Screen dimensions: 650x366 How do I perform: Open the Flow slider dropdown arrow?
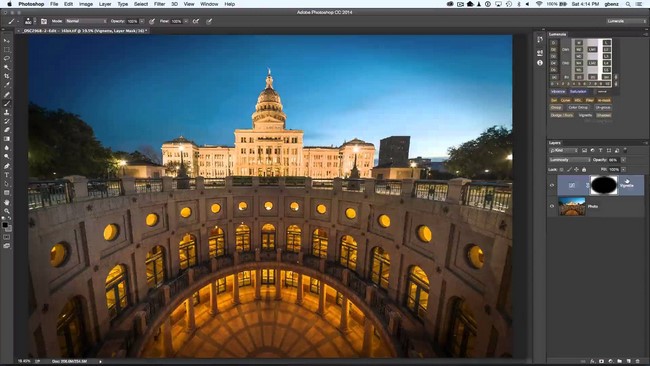[186, 21]
